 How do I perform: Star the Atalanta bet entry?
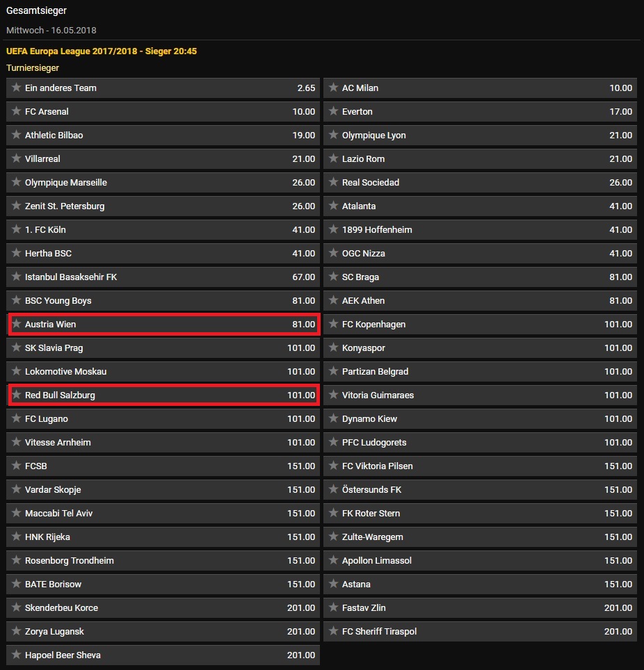click(334, 206)
